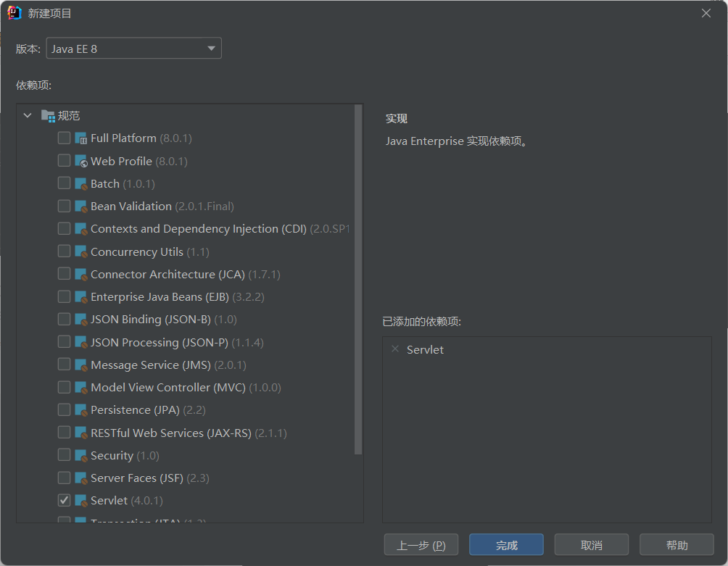728x566 pixels.
Task: Open the Java EE 8 version dropdown
Action: tap(133, 49)
